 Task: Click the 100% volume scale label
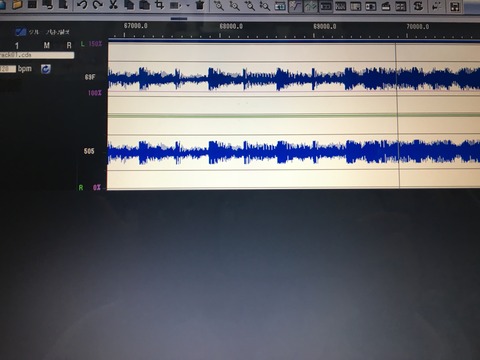[95, 93]
